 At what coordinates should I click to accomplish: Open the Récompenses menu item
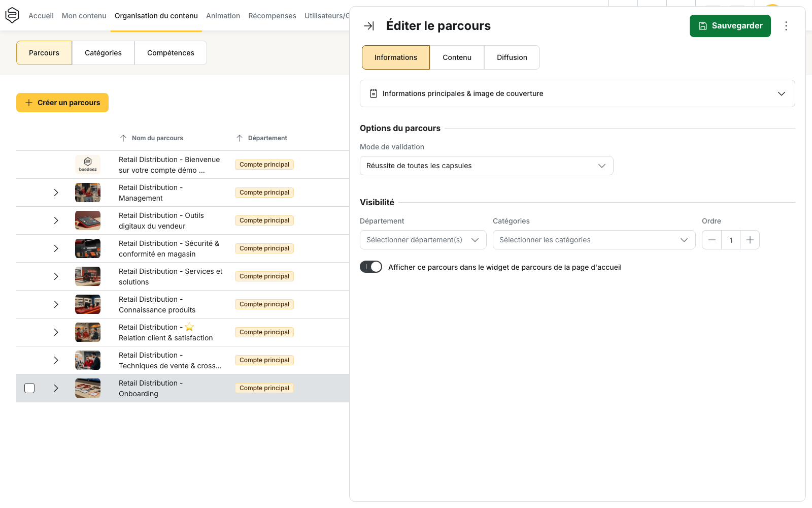(x=272, y=16)
